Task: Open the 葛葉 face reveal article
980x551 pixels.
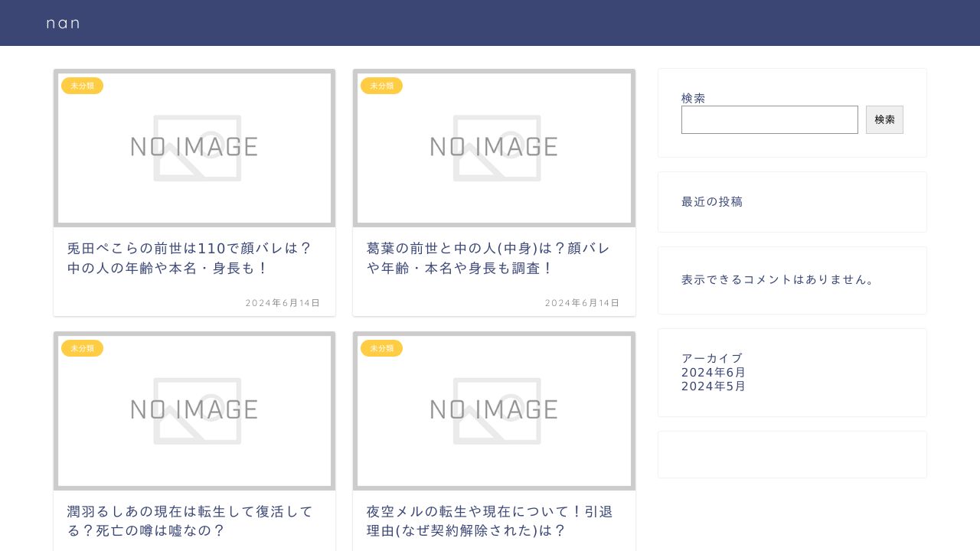Action: pos(488,258)
